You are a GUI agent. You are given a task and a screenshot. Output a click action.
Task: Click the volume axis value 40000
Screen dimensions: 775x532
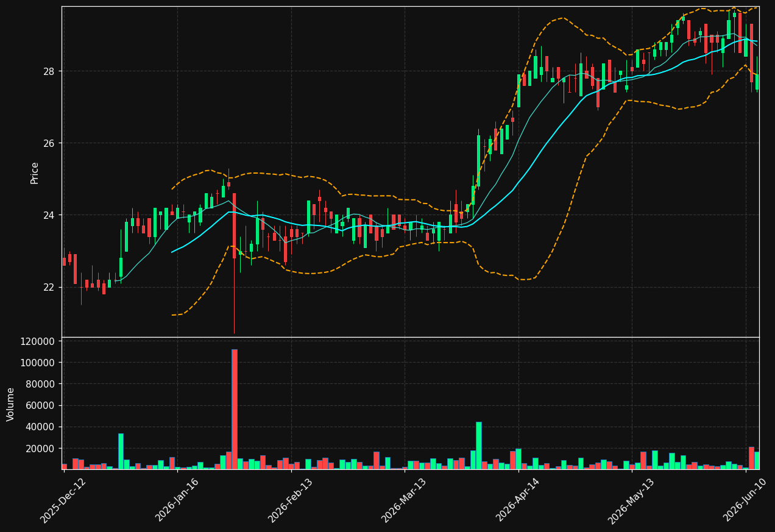pos(40,427)
